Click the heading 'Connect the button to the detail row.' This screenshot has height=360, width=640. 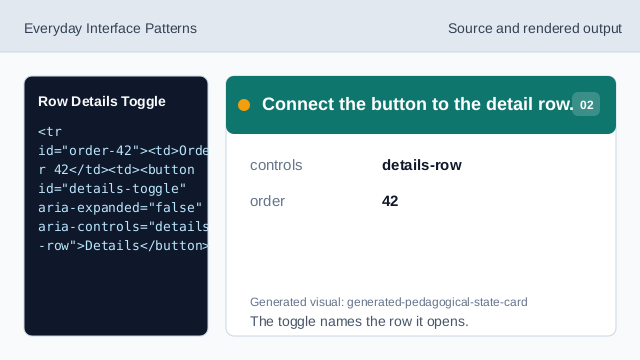click(418, 104)
